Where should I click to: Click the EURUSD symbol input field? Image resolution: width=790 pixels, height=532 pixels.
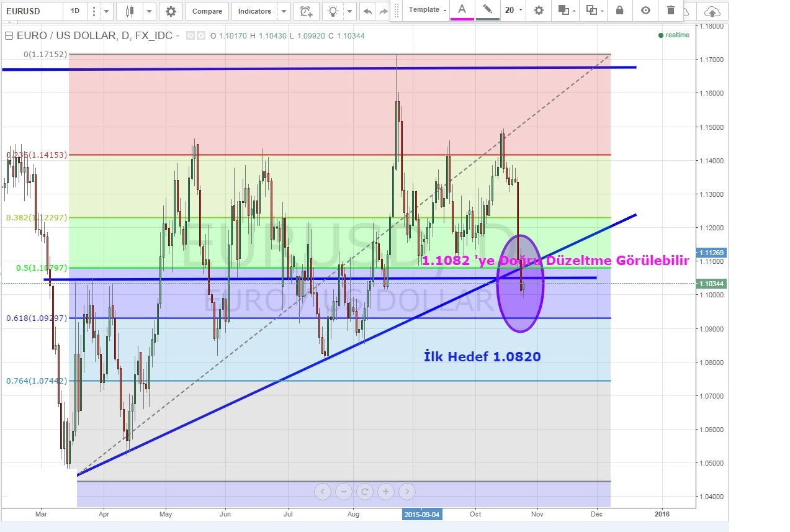click(x=31, y=11)
